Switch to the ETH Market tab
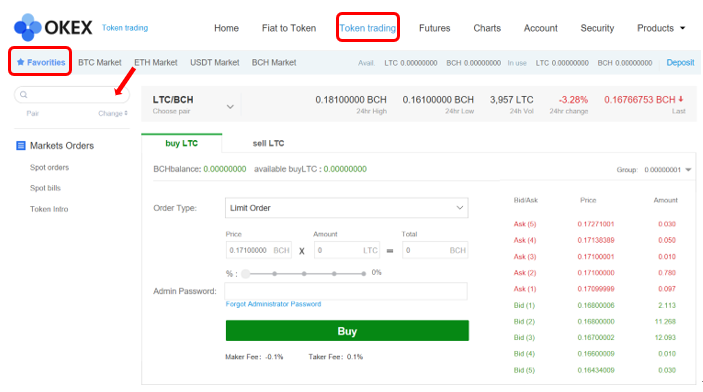Screen dimensions: 703x392 click(156, 62)
